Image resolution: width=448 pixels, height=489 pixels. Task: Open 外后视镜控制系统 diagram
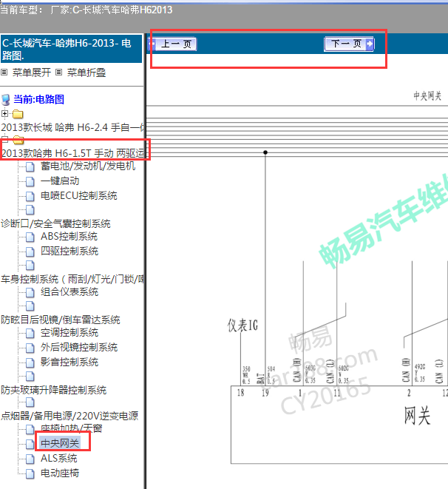pos(79,348)
